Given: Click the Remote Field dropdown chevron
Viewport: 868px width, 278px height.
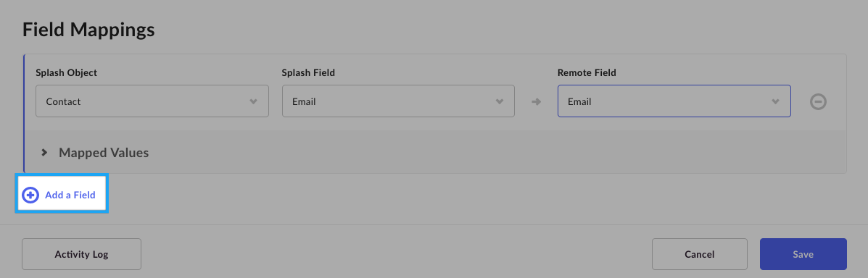Looking at the screenshot, I should pos(776,101).
